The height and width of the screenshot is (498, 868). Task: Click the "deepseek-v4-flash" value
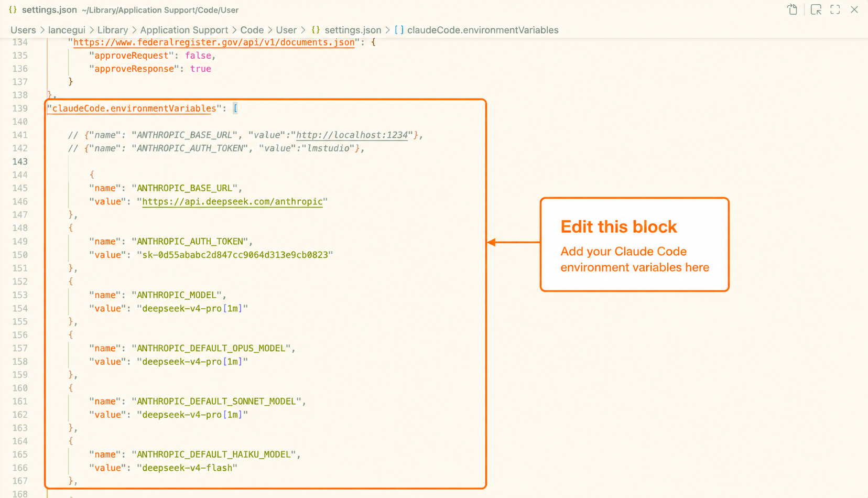click(x=187, y=468)
